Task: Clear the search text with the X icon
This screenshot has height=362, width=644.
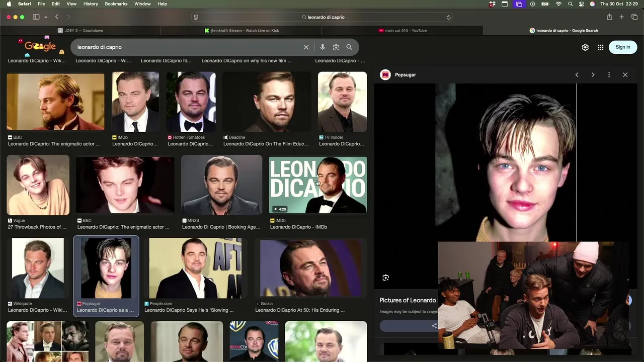Action: coord(306,47)
